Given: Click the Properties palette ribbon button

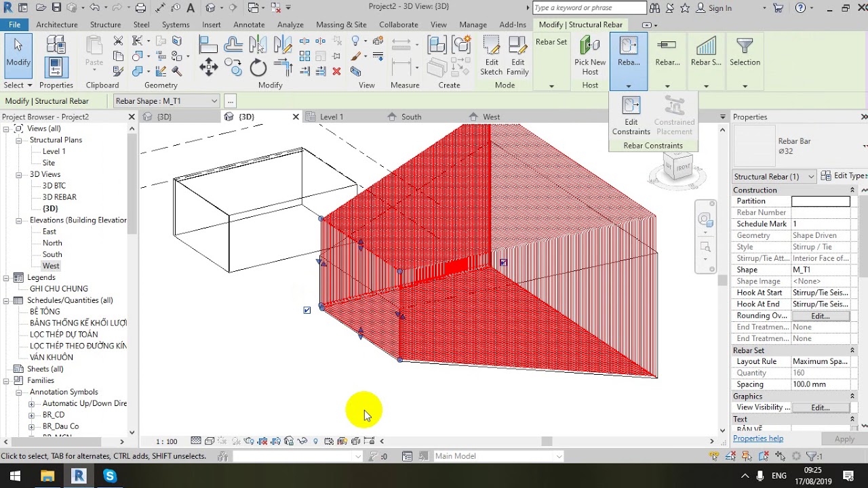Looking at the screenshot, I should coord(56,67).
